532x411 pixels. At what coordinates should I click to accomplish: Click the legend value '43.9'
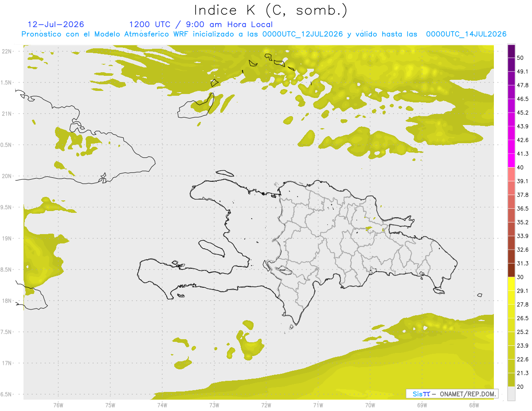point(522,126)
